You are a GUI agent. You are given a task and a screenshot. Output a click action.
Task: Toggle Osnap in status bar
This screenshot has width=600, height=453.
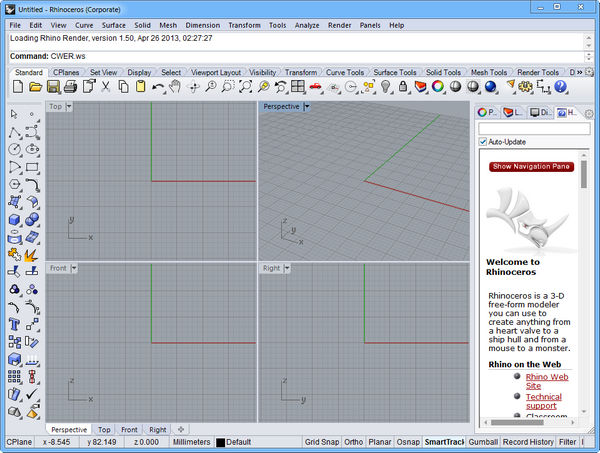click(x=407, y=442)
